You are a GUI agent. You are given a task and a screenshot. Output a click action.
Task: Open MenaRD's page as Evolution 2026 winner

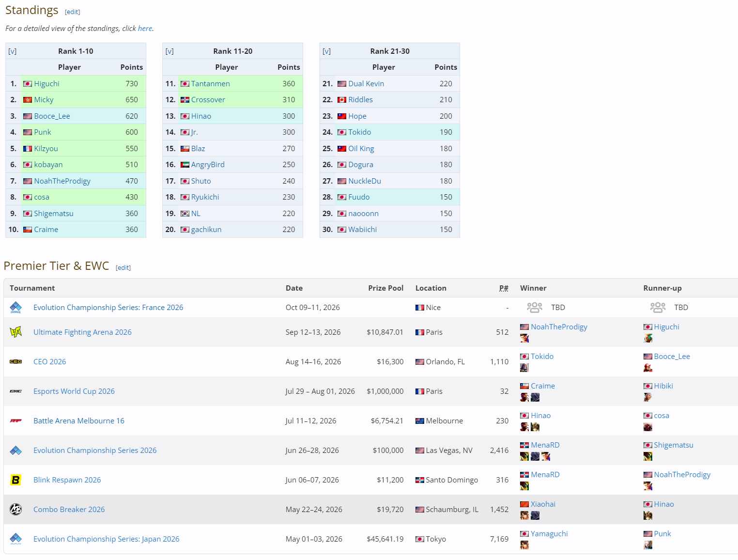(x=545, y=445)
